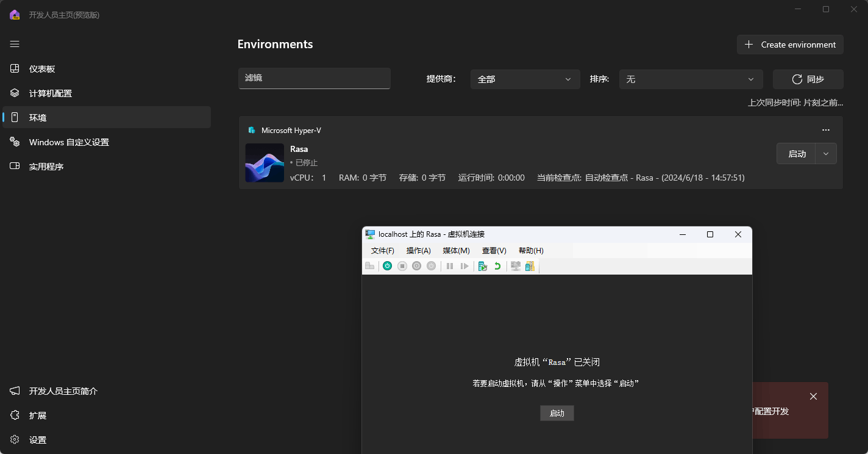Open 操作(A) menu in VM connection window
The height and width of the screenshot is (454, 868).
(x=418, y=251)
